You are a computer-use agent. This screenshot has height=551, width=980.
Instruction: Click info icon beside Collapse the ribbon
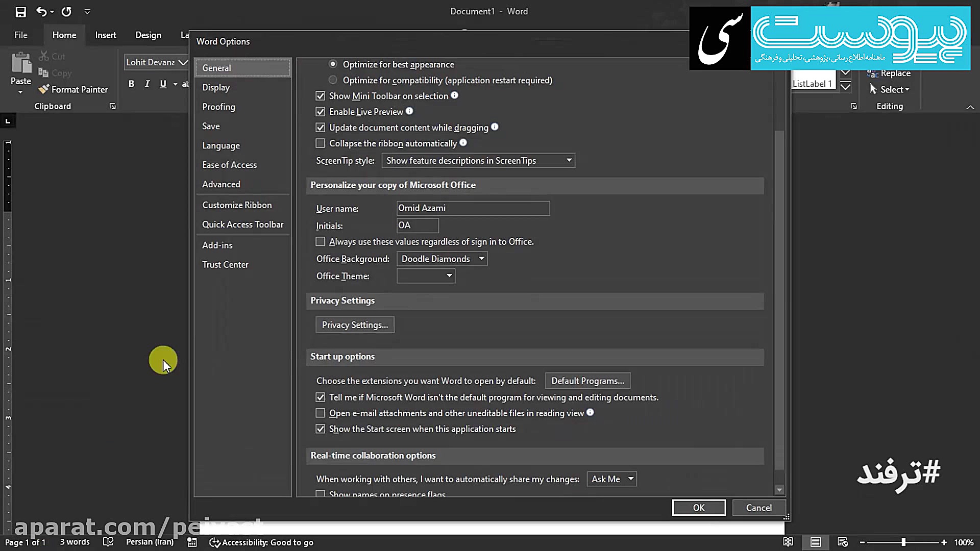463,143
